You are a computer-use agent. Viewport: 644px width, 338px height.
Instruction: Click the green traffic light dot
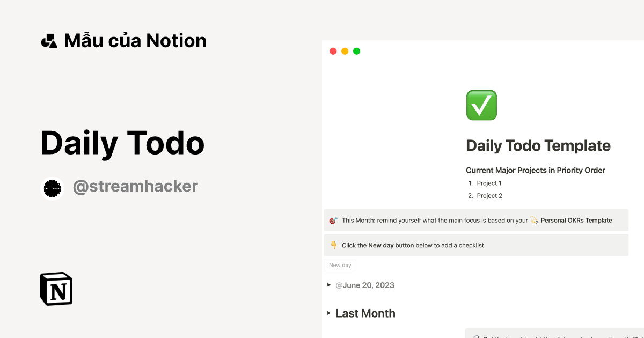[356, 51]
